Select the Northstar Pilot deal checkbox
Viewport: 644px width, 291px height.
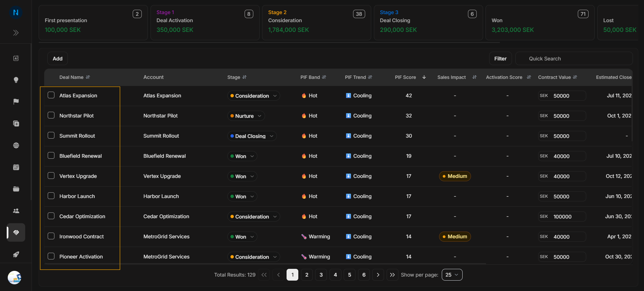[x=51, y=115]
